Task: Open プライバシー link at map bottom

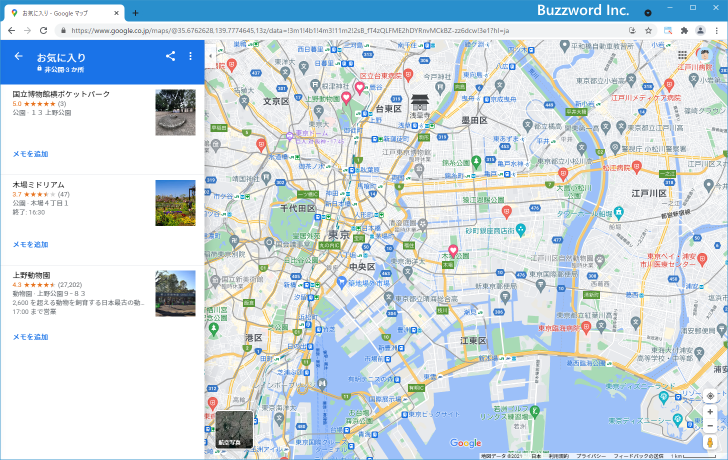Action: coord(591,456)
